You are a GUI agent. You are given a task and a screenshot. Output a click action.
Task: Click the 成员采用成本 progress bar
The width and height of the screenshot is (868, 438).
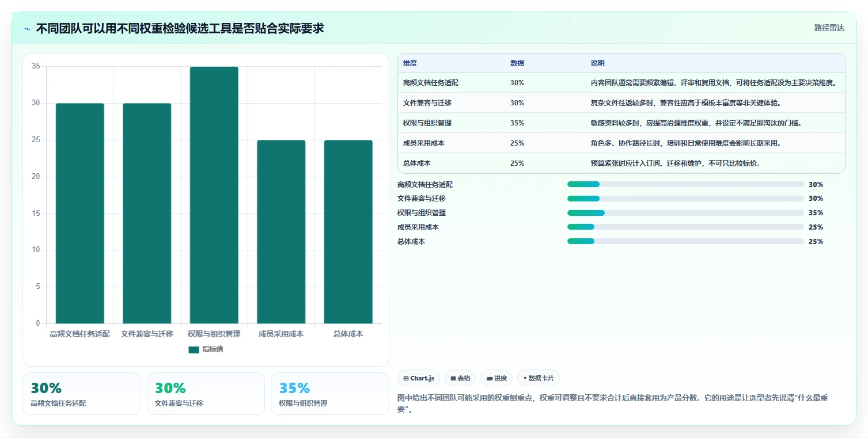click(685, 227)
